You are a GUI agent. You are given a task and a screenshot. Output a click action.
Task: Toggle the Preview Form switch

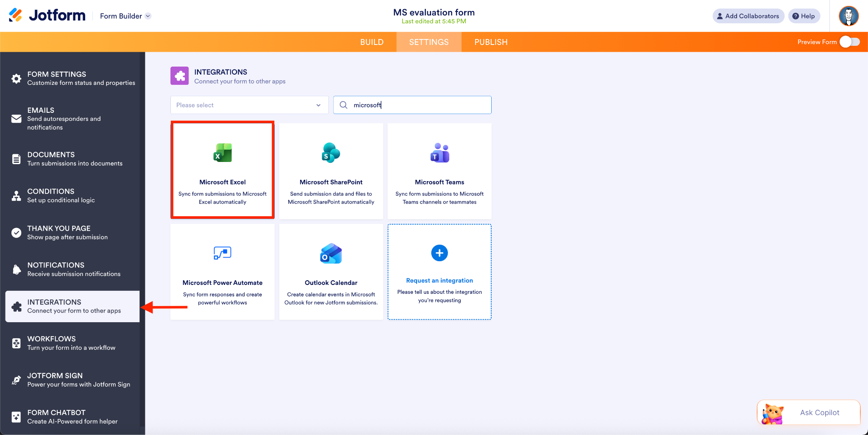tap(850, 42)
